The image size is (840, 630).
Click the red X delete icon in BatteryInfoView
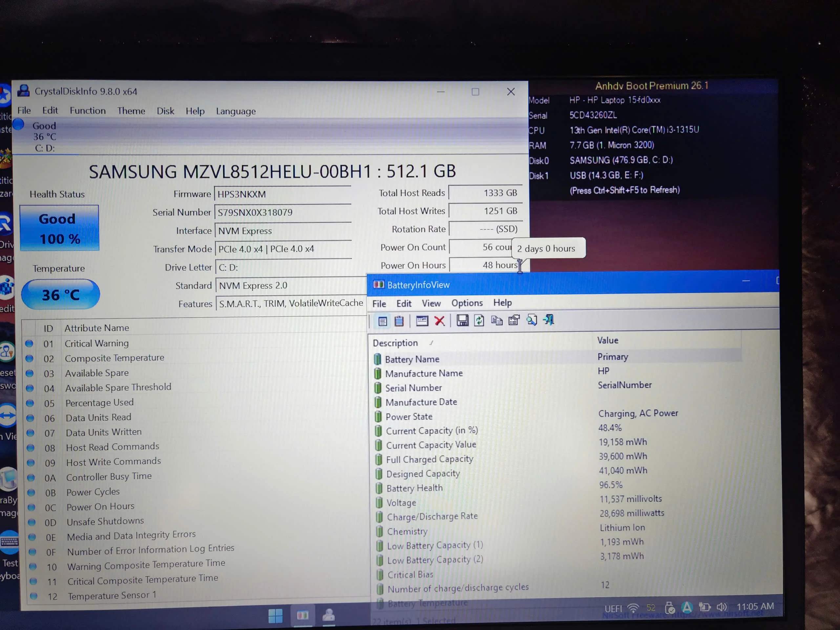[440, 321]
